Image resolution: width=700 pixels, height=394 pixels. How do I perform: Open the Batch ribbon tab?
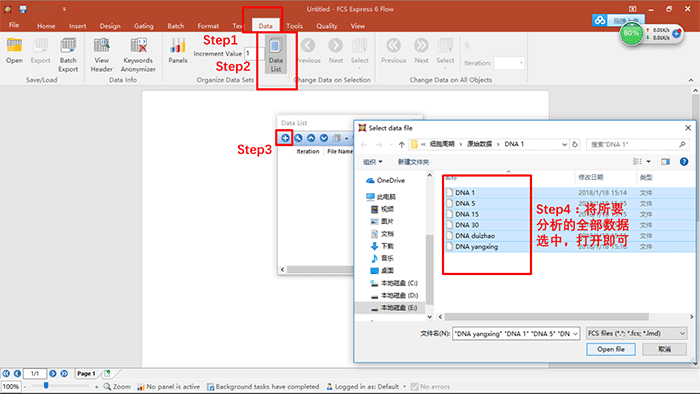coord(175,26)
